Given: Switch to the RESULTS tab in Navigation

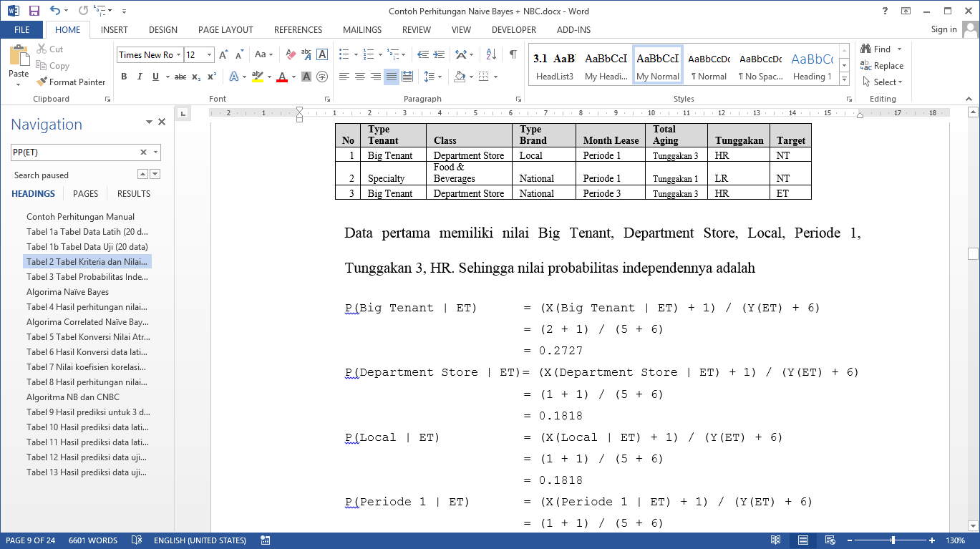Looking at the screenshot, I should coord(134,193).
